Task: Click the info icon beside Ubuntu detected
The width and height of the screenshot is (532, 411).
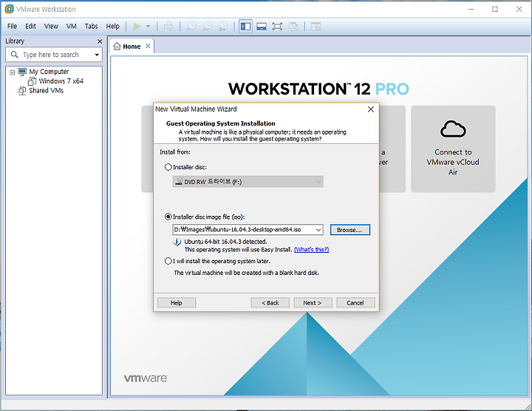Action: [x=177, y=242]
